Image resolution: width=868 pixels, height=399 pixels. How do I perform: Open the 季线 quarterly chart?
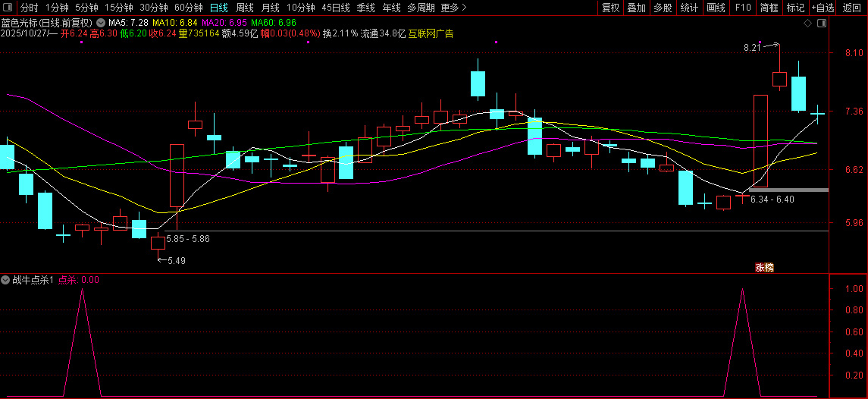[366, 8]
